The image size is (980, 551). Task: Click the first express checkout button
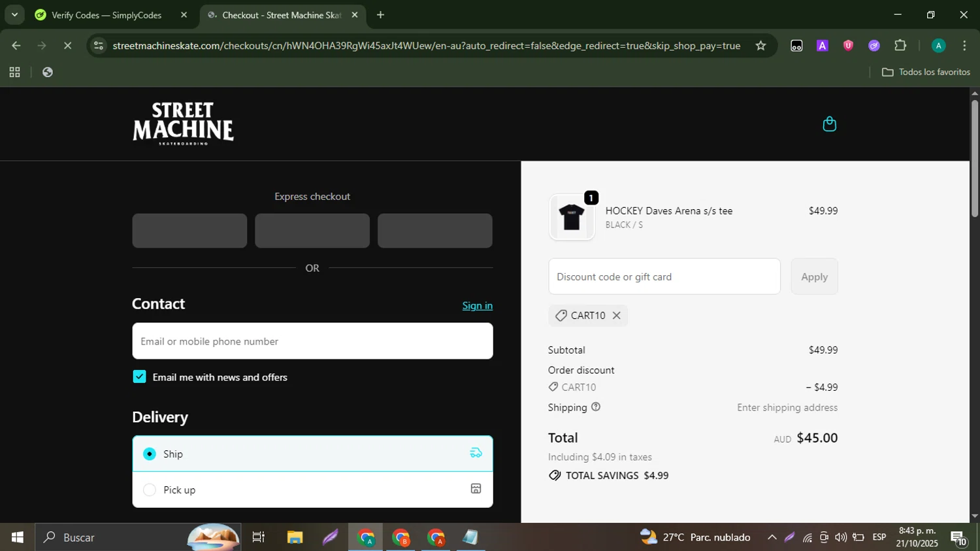pos(189,231)
